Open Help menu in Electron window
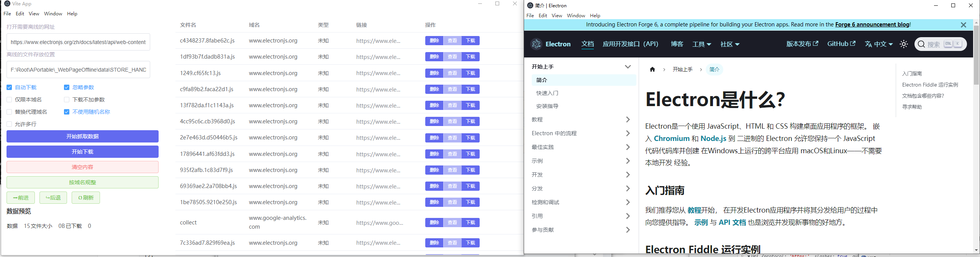This screenshot has width=980, height=257. [595, 16]
